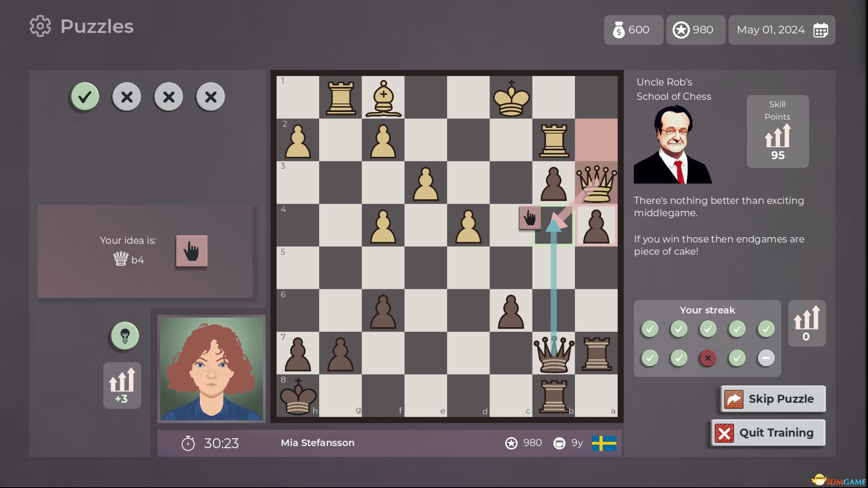The image size is (868, 488).
Task: Click the +3 skill arrows icon
Action: tap(121, 385)
